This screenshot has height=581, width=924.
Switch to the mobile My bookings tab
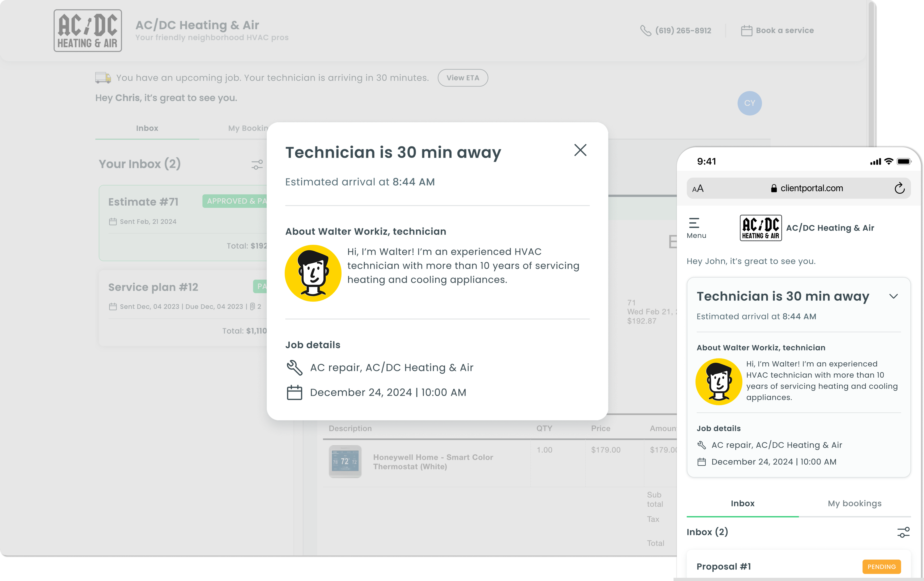pyautogui.click(x=855, y=503)
